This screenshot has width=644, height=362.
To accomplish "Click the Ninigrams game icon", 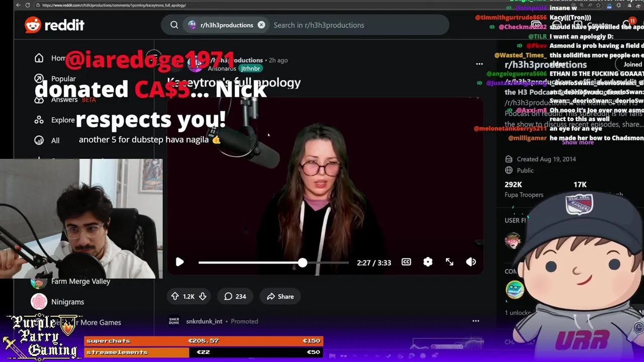I will pyautogui.click(x=39, y=302).
